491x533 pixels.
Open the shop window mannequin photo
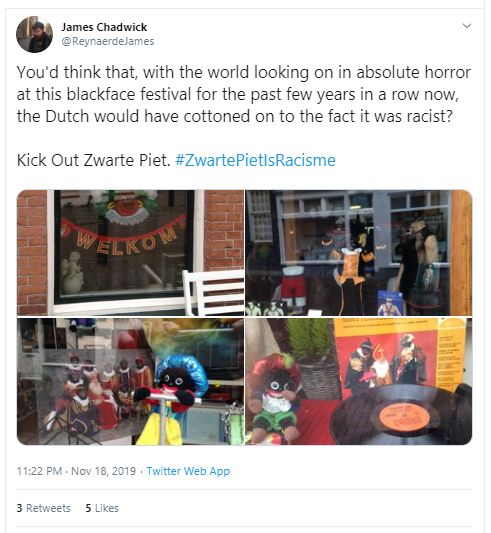click(358, 253)
